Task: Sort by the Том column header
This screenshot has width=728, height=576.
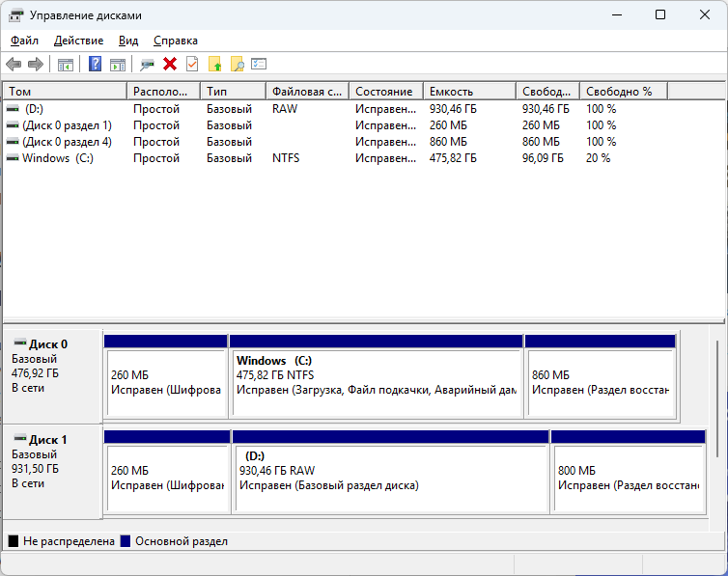Action: (x=65, y=92)
